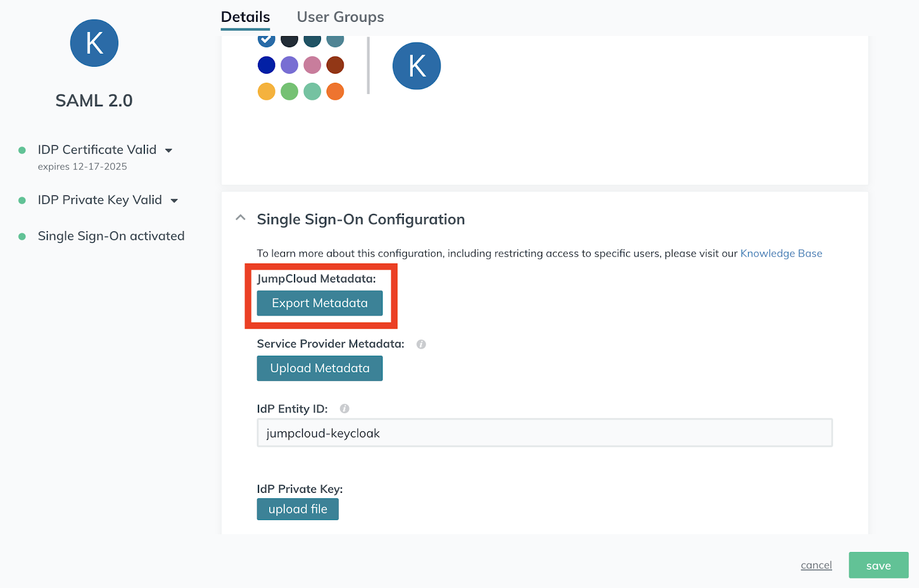Click the large K avatar preview
The width and height of the screenshot is (919, 588).
[x=416, y=66]
